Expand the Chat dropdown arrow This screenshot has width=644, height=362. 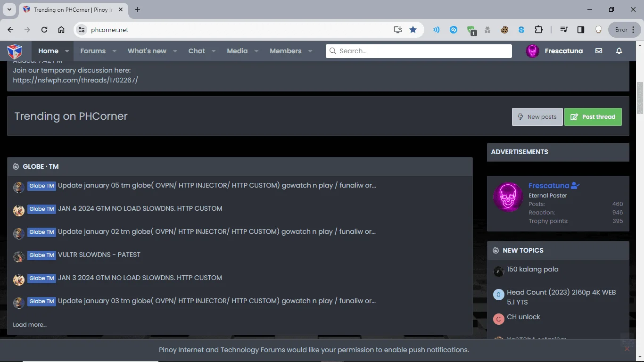pos(214,51)
